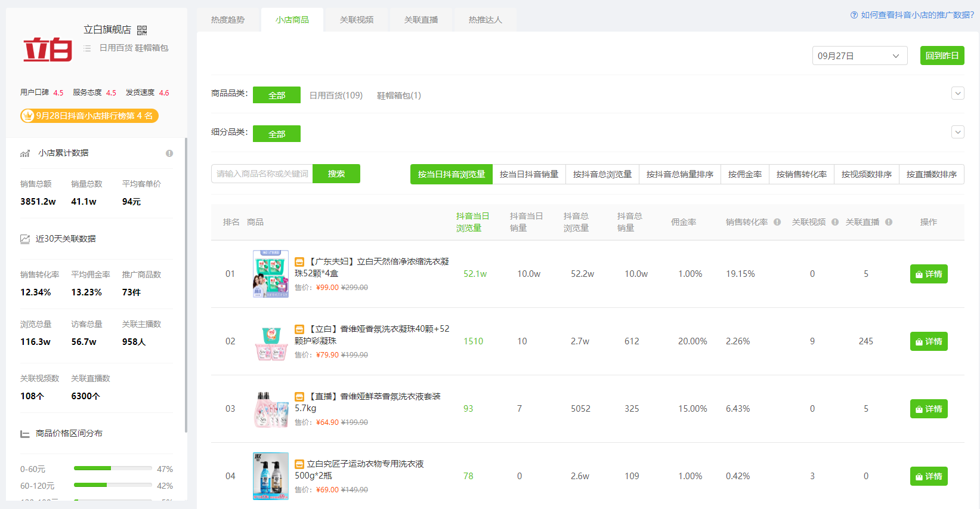Switch to the 热推达人 tab

click(x=486, y=20)
